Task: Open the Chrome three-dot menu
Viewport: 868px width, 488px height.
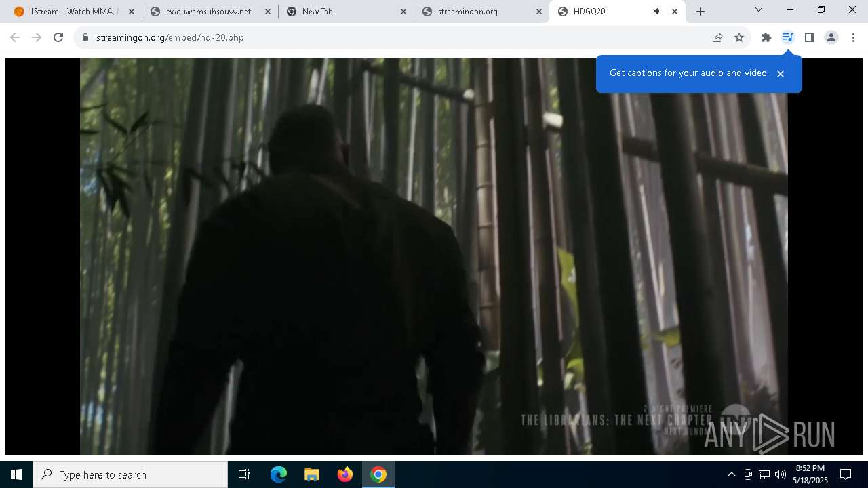Action: click(853, 37)
